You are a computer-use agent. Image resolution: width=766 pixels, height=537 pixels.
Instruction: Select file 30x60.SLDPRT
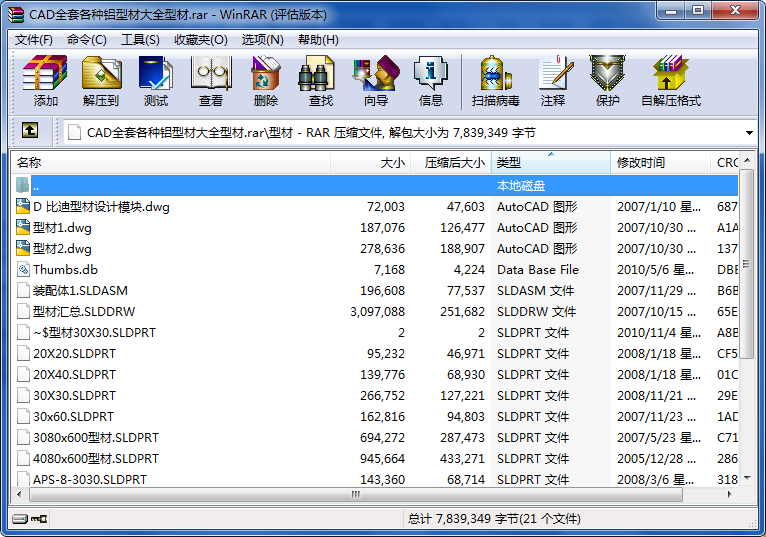73,417
